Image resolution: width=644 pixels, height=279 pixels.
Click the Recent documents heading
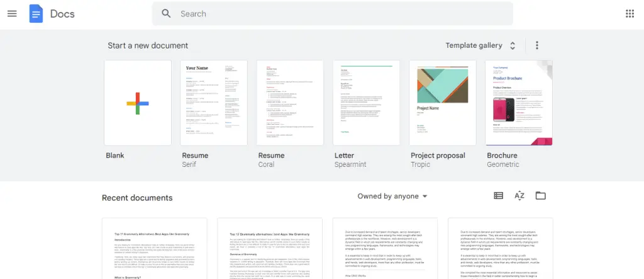pyautogui.click(x=137, y=198)
